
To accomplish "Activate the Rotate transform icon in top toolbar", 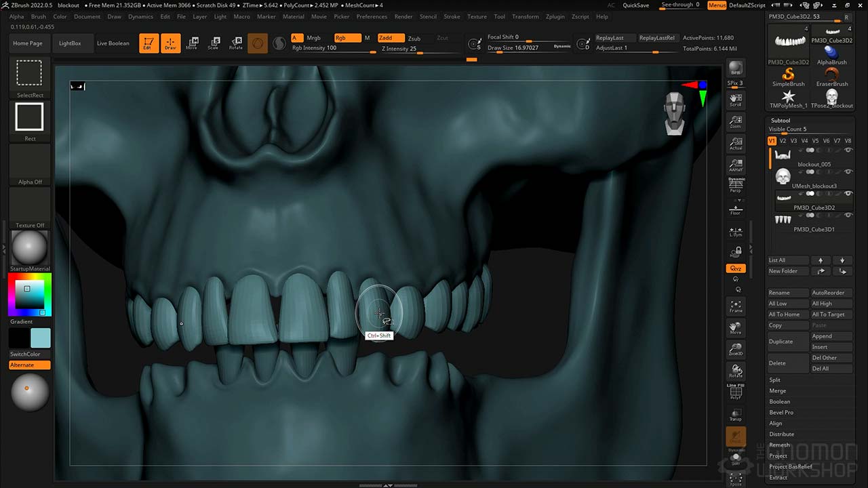I will pos(235,43).
